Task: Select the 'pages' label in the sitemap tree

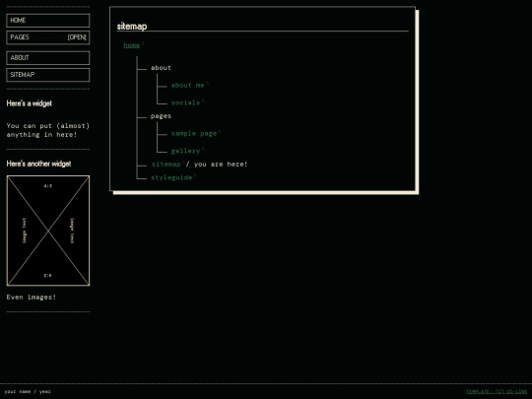Action: 161,116
